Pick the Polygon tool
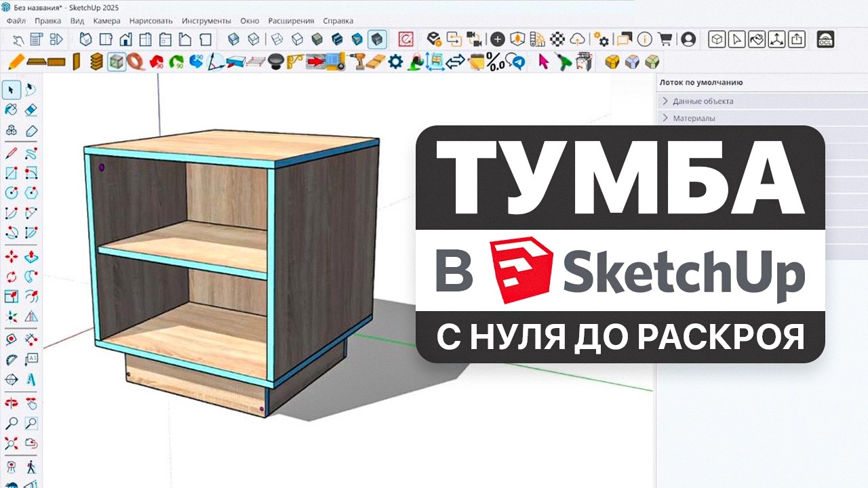The height and width of the screenshot is (488, 868). pyautogui.click(x=31, y=193)
